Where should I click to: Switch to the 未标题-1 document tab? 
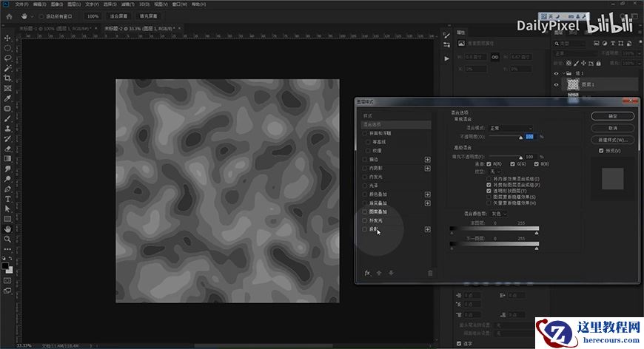point(55,28)
